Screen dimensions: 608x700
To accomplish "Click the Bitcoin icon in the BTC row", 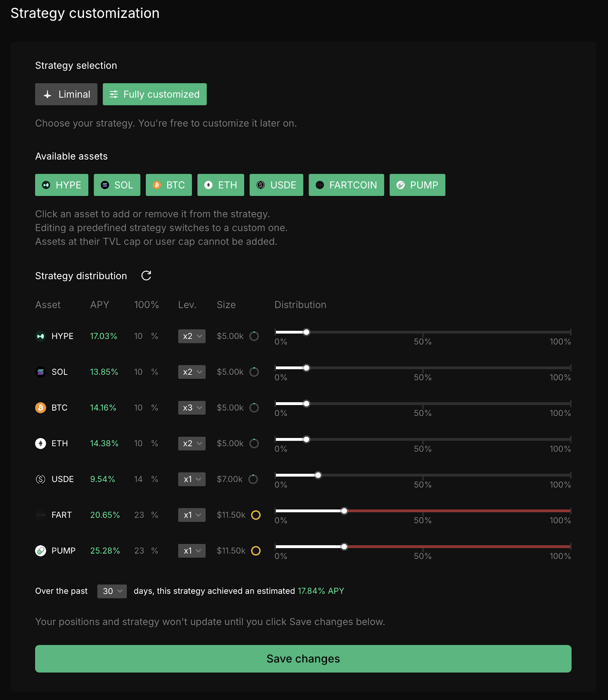I will point(40,408).
